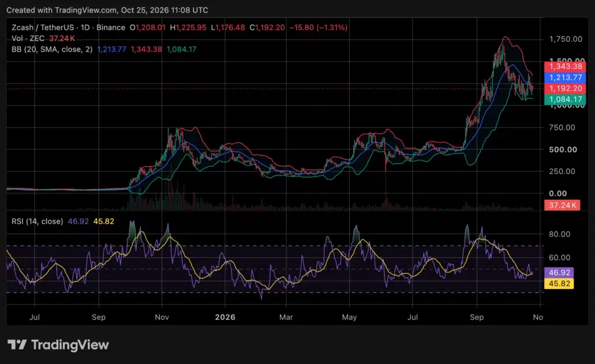Click the 1,750.00 price axis label
595x364 pixels.
565,39
